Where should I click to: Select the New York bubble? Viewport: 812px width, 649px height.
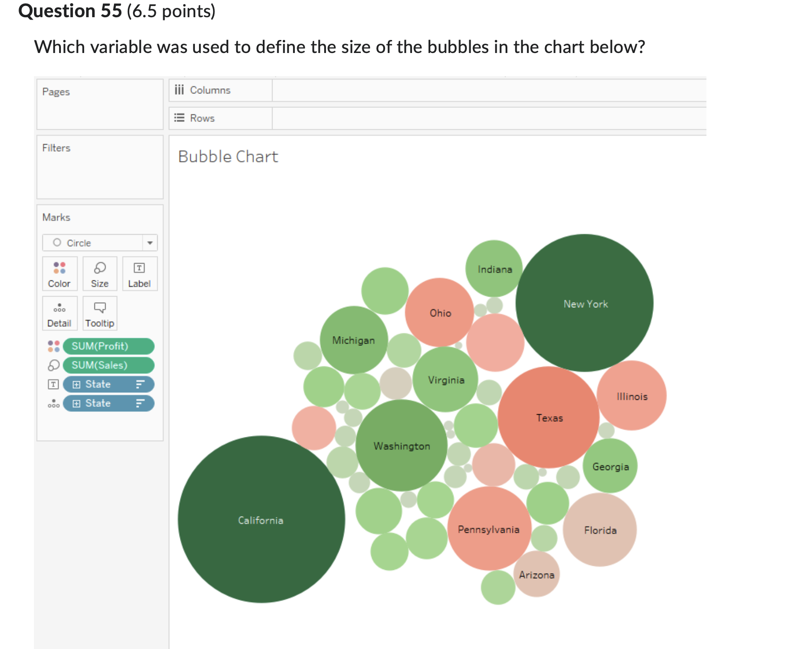(x=585, y=303)
